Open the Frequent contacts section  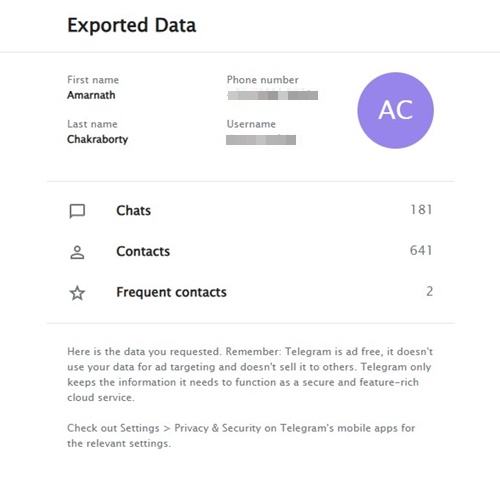tap(251, 292)
